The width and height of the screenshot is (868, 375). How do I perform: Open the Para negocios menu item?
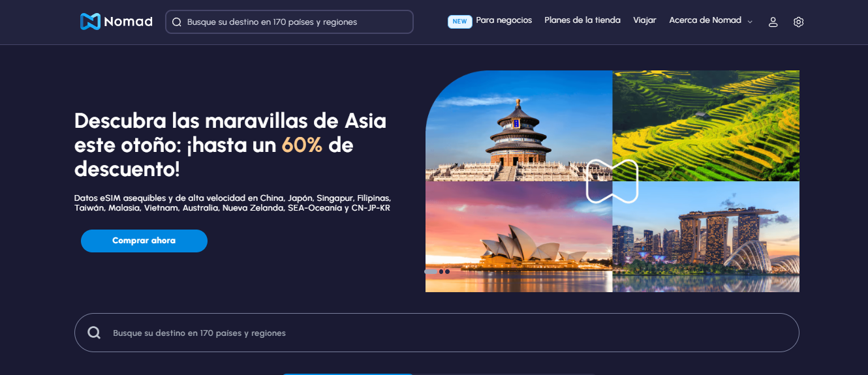pyautogui.click(x=504, y=20)
